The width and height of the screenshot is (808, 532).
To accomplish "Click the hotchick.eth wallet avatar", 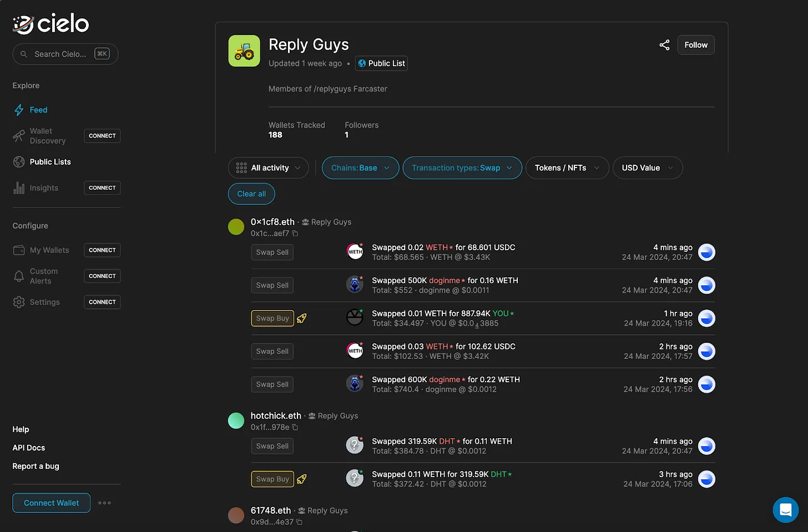I will pyautogui.click(x=236, y=420).
